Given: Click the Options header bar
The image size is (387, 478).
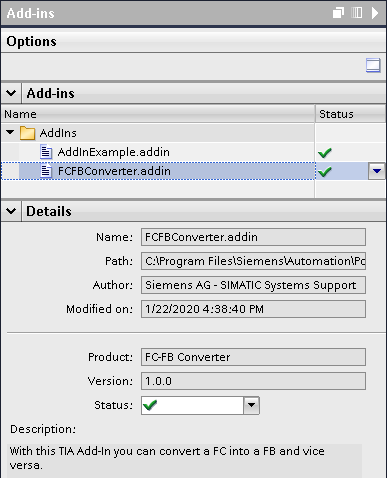Looking at the screenshot, I should (x=193, y=41).
